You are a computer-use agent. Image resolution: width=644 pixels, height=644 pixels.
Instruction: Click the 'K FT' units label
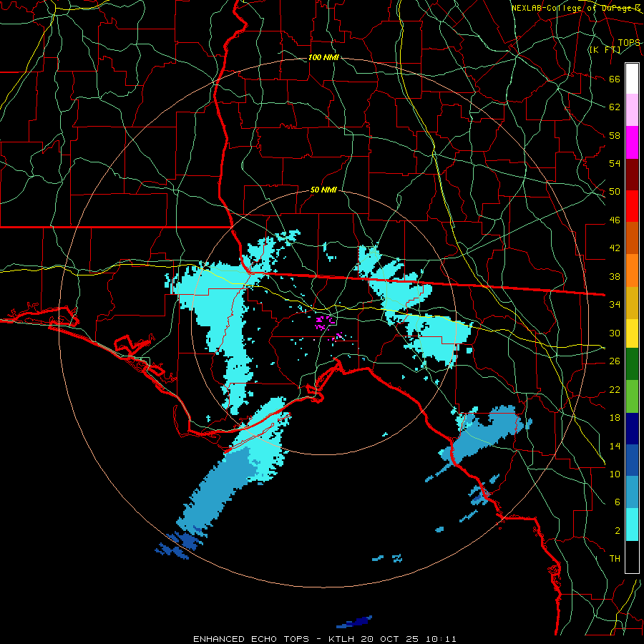[605, 50]
